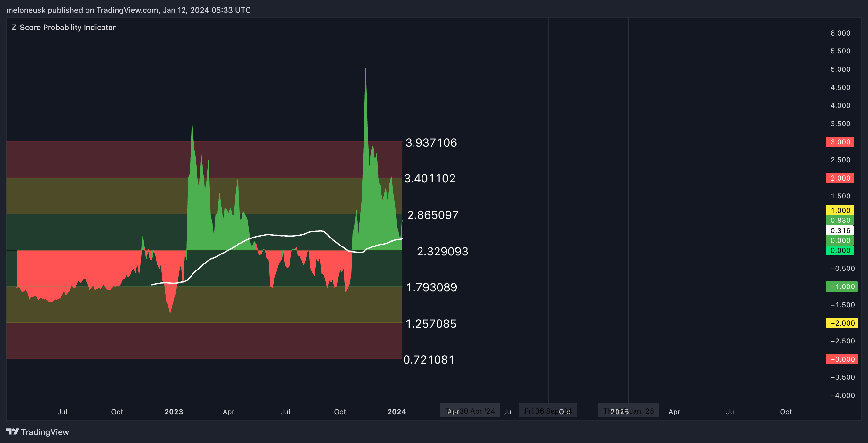The width and height of the screenshot is (868, 443).
Task: Click the 2023 label on time axis
Action: pos(174,412)
